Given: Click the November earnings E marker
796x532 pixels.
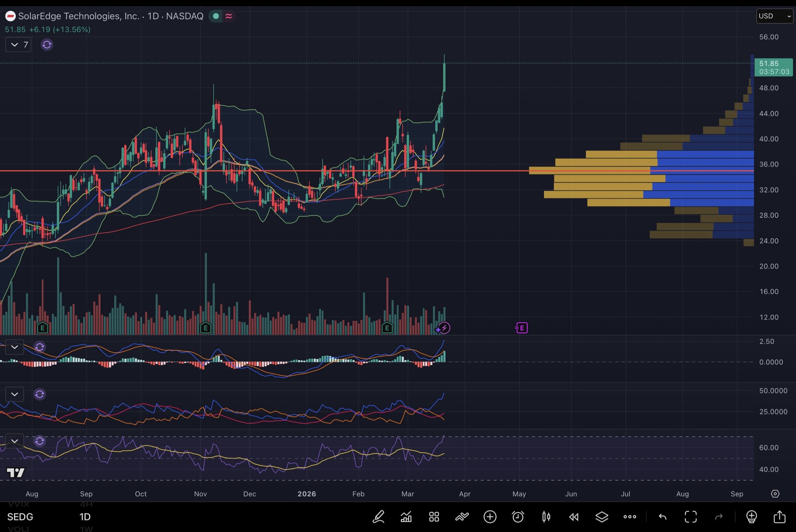Looking at the screenshot, I should pyautogui.click(x=206, y=328).
